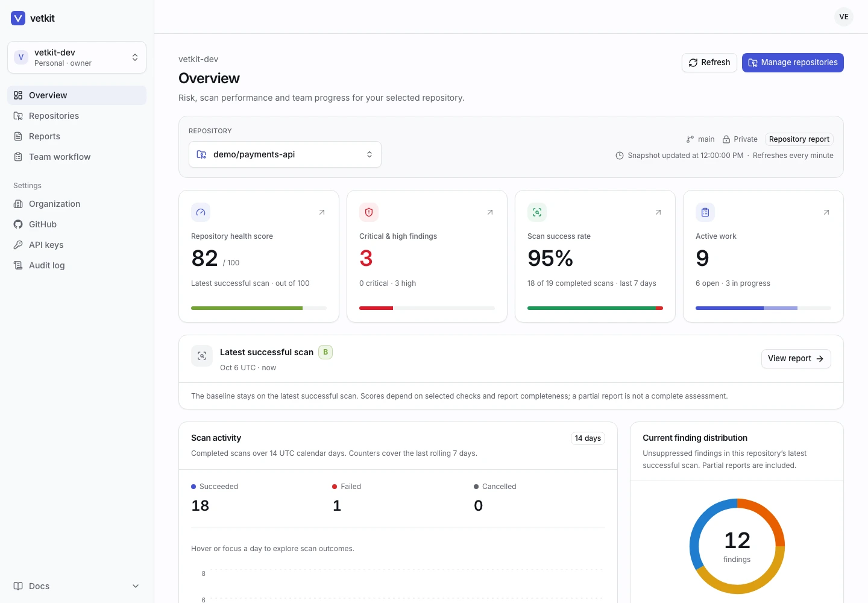Screen dimensions: 868x603
Task: Click the vetkit logo icon
Action: (x=18, y=18)
